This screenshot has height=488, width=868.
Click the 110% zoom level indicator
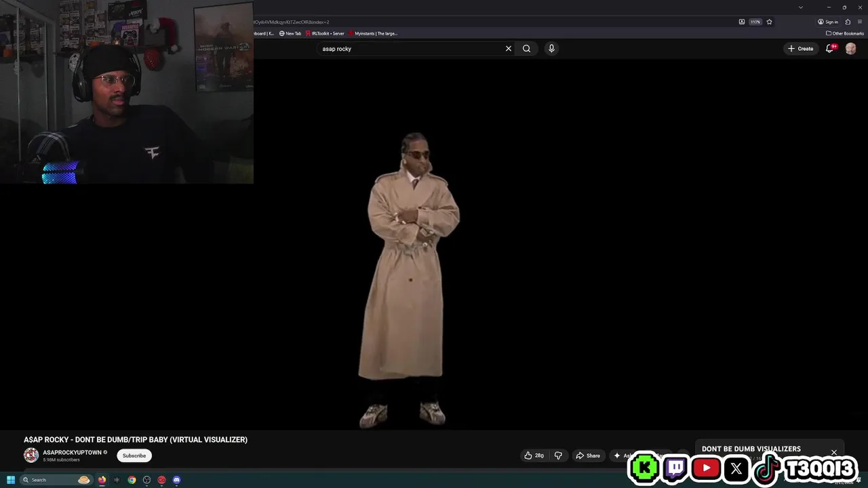click(x=755, y=22)
